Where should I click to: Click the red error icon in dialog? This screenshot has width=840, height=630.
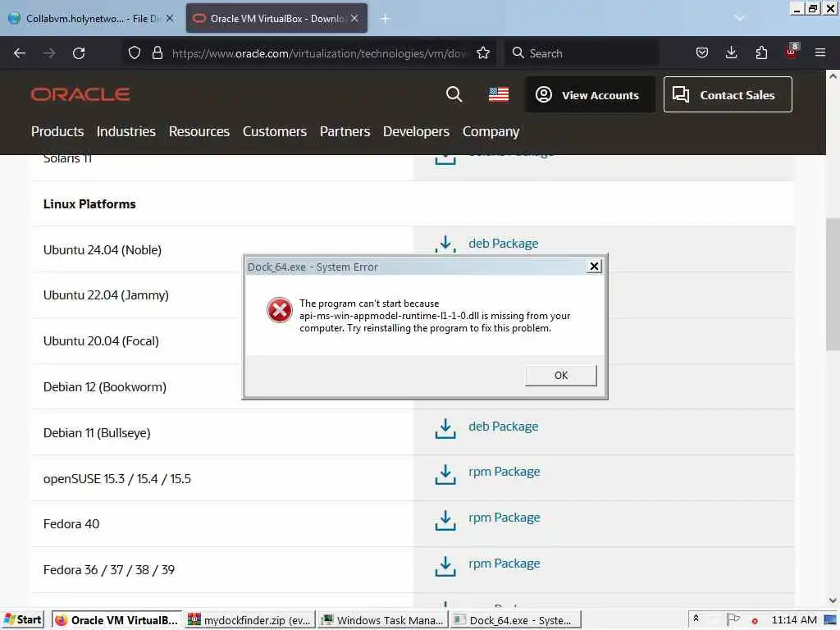(280, 310)
